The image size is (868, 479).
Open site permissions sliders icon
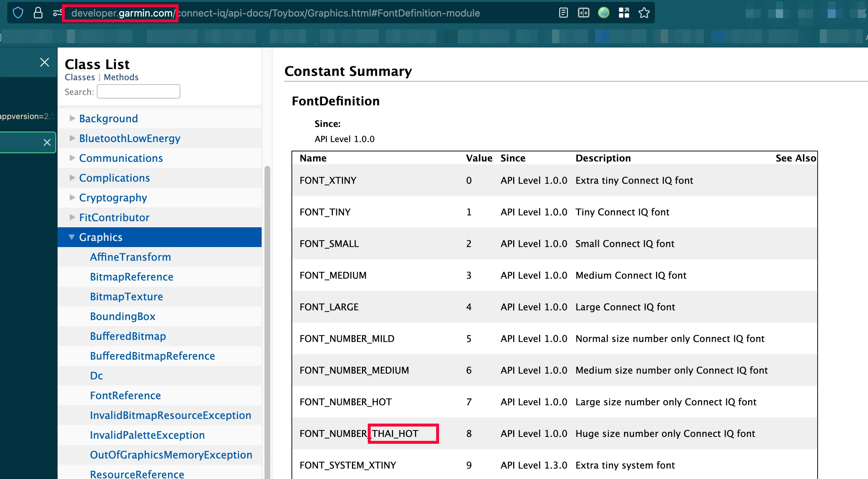point(57,13)
